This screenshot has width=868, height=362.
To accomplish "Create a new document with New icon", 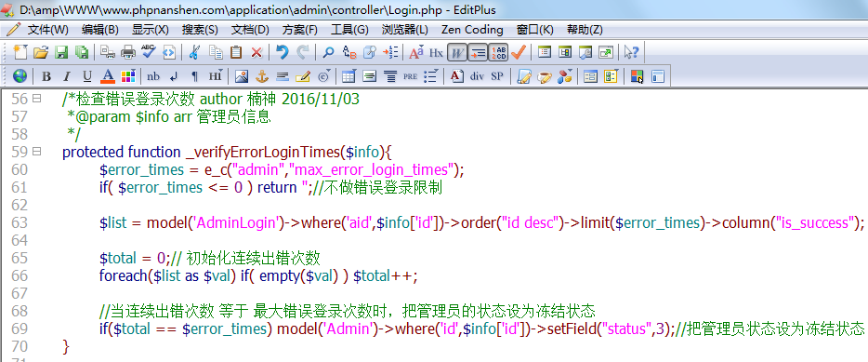I will [x=20, y=52].
